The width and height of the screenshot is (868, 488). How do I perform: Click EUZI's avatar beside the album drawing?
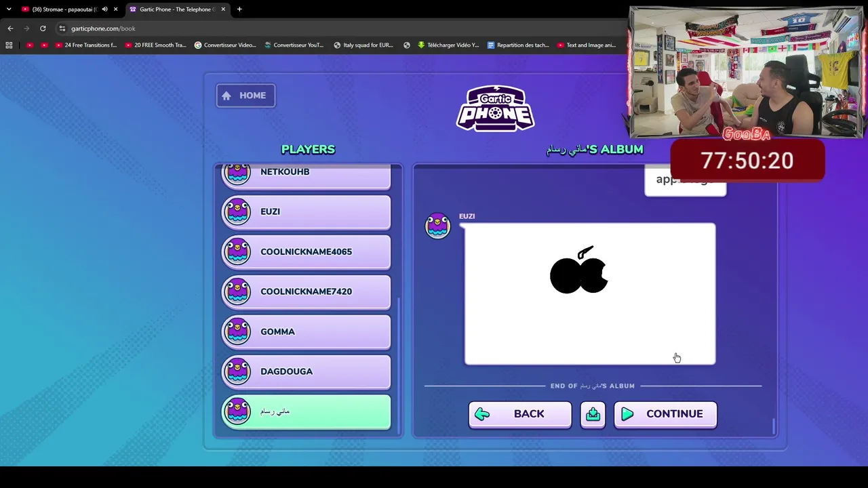coord(437,226)
